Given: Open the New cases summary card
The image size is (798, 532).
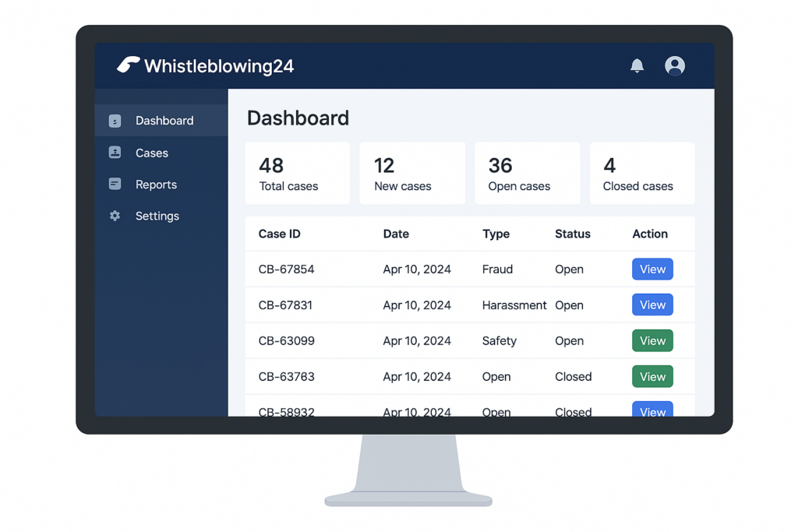Looking at the screenshot, I should (x=412, y=173).
